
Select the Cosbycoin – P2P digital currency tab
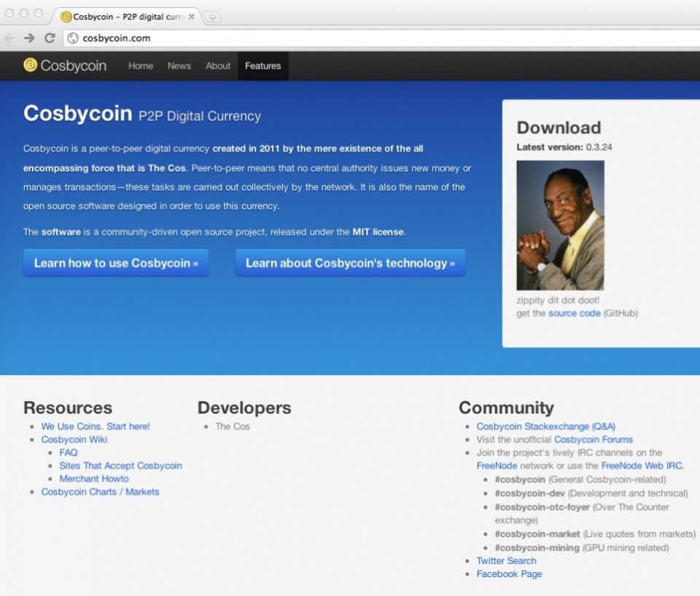(x=128, y=17)
